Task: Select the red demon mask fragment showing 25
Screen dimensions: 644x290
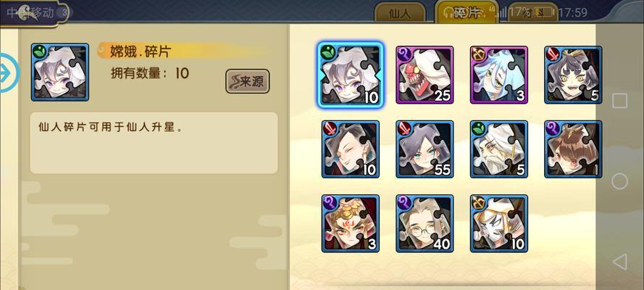Action: (x=425, y=75)
